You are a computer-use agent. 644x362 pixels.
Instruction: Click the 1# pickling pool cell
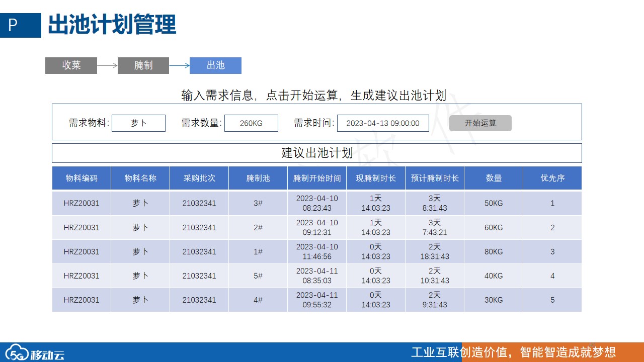tap(258, 251)
